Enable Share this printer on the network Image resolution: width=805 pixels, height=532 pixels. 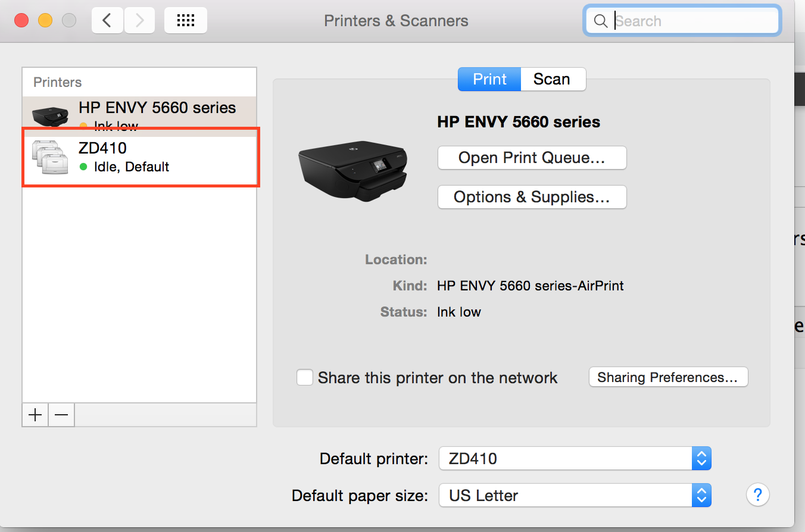[x=304, y=377]
